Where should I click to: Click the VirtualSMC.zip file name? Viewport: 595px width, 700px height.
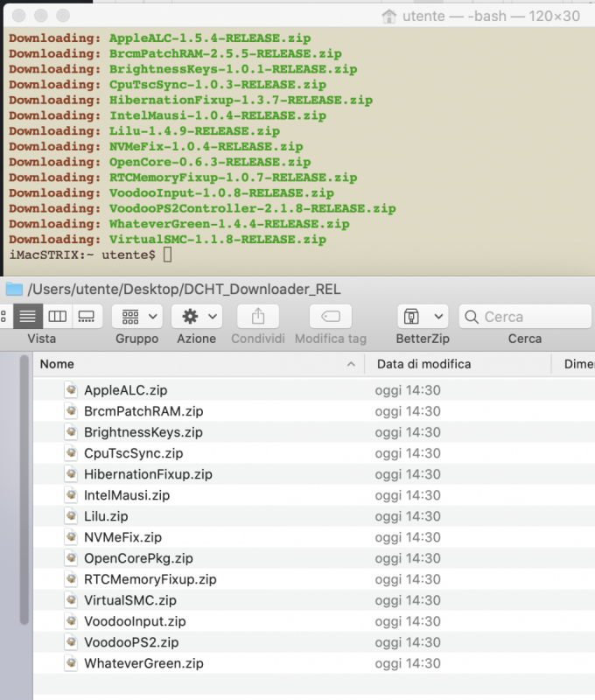click(x=130, y=600)
